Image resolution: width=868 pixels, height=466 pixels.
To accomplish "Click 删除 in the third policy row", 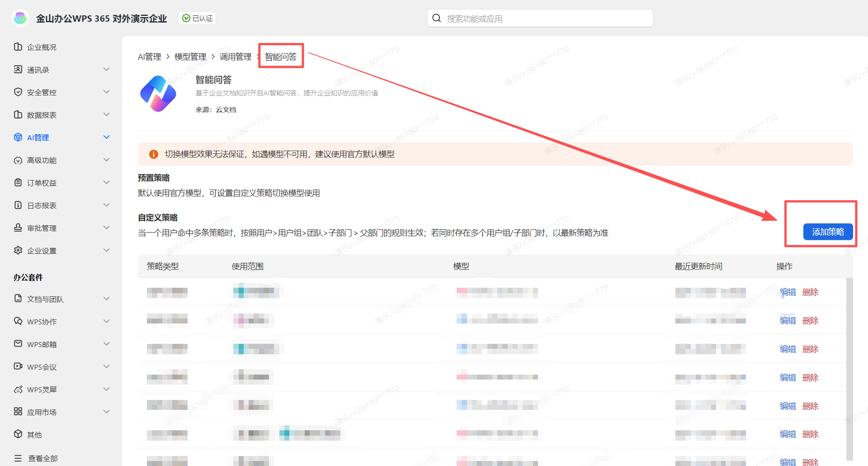I will click(811, 349).
